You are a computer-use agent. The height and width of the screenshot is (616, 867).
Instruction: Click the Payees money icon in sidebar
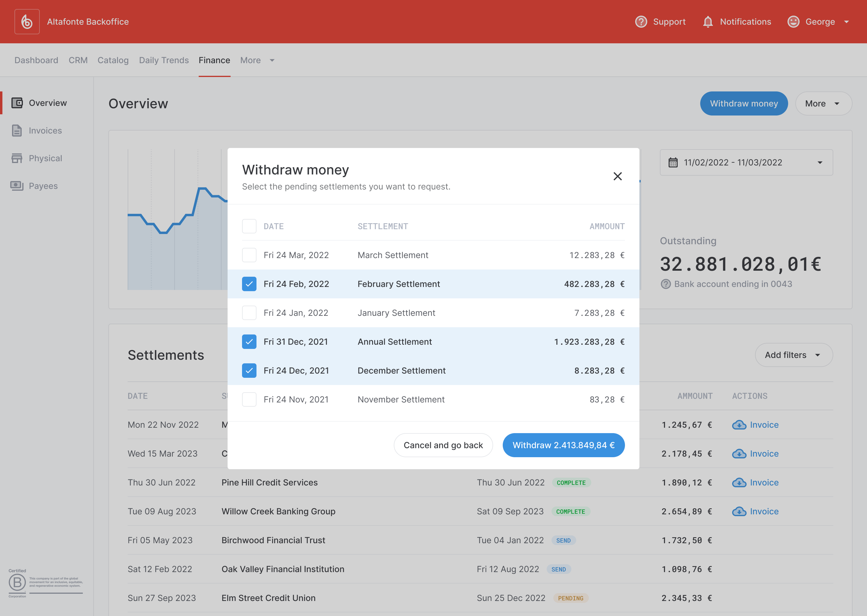point(17,186)
